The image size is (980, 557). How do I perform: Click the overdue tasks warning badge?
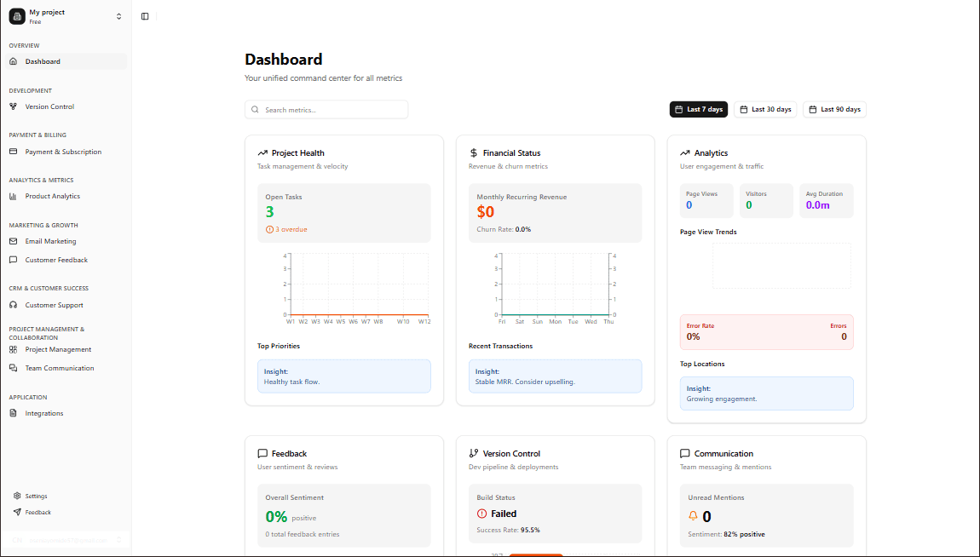(285, 229)
